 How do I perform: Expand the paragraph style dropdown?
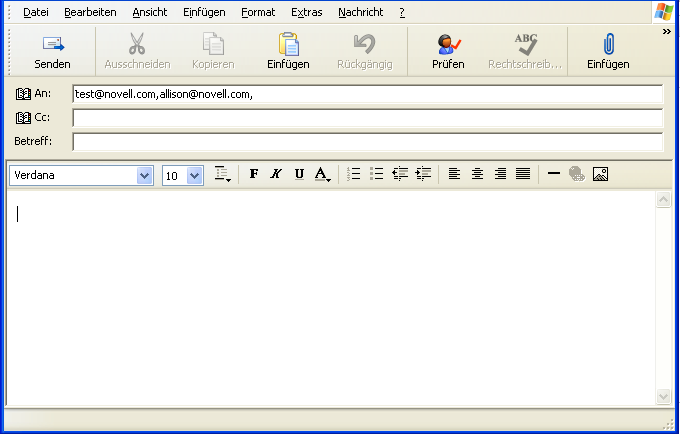[224, 175]
